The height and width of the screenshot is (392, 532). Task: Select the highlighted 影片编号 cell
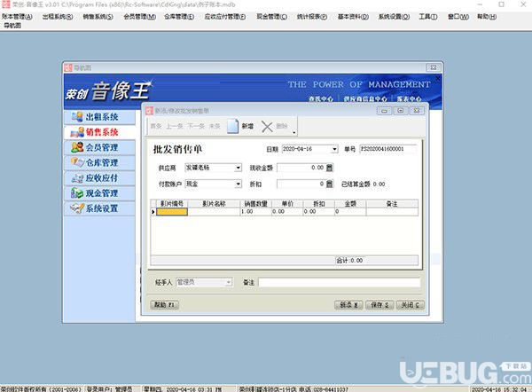(x=172, y=212)
